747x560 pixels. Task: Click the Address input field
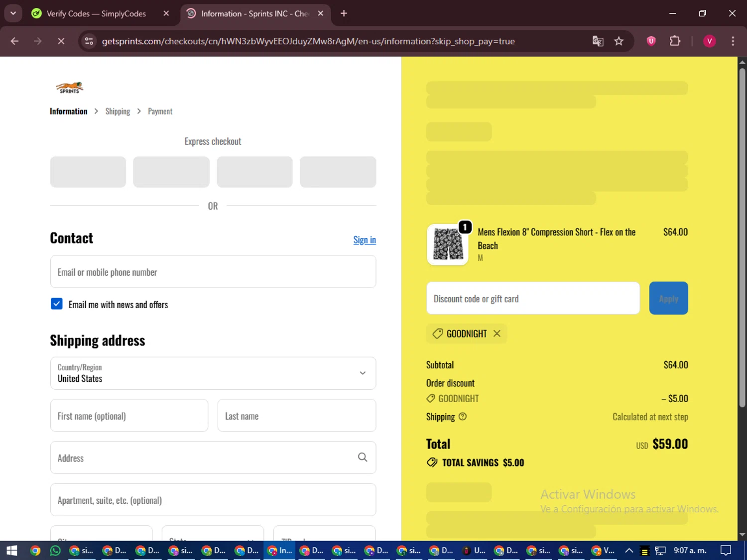coord(213,457)
